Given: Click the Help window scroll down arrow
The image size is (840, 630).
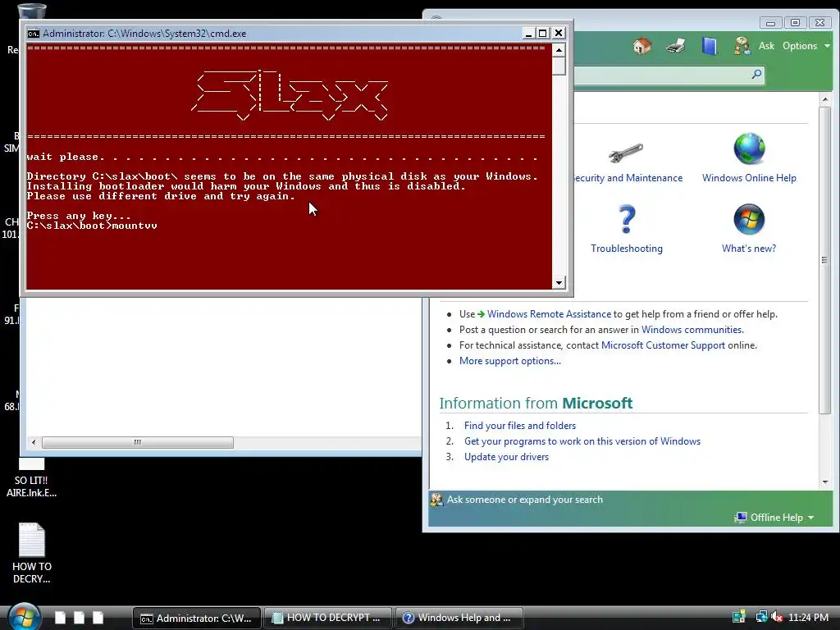Looking at the screenshot, I should pyautogui.click(x=825, y=482).
